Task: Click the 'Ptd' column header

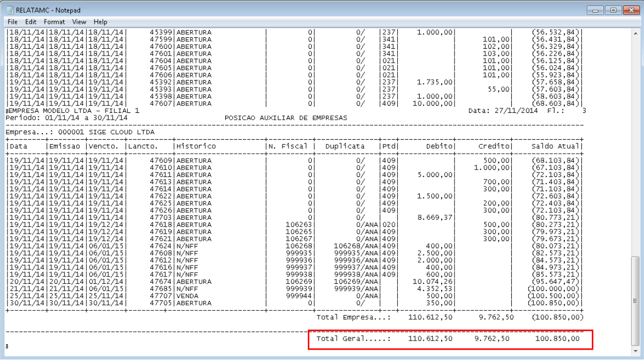Action: coord(388,146)
